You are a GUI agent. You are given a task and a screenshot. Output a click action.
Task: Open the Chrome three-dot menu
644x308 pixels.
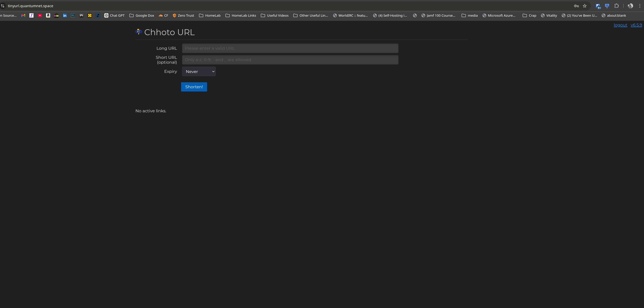pyautogui.click(x=640, y=6)
